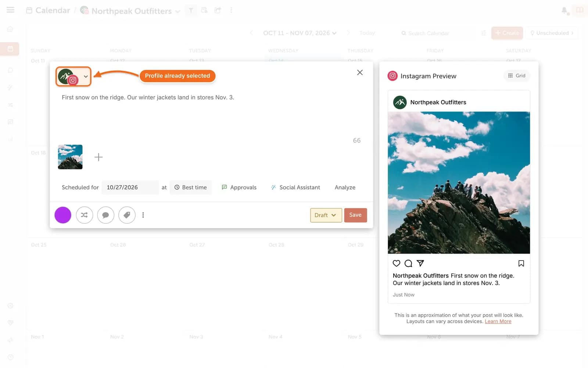Go to previous date range arrow
The width and height of the screenshot is (588, 368).
click(251, 33)
